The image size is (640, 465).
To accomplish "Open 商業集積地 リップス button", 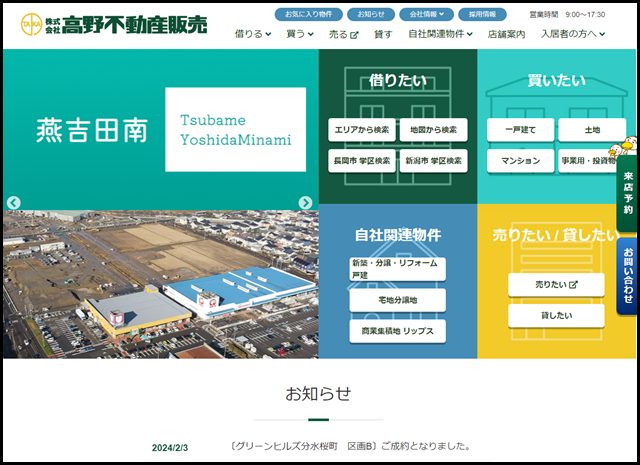I will pyautogui.click(x=398, y=331).
